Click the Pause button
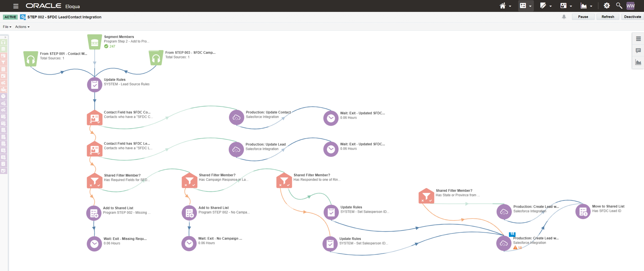Viewport: 644px width, 271px height. click(x=583, y=17)
